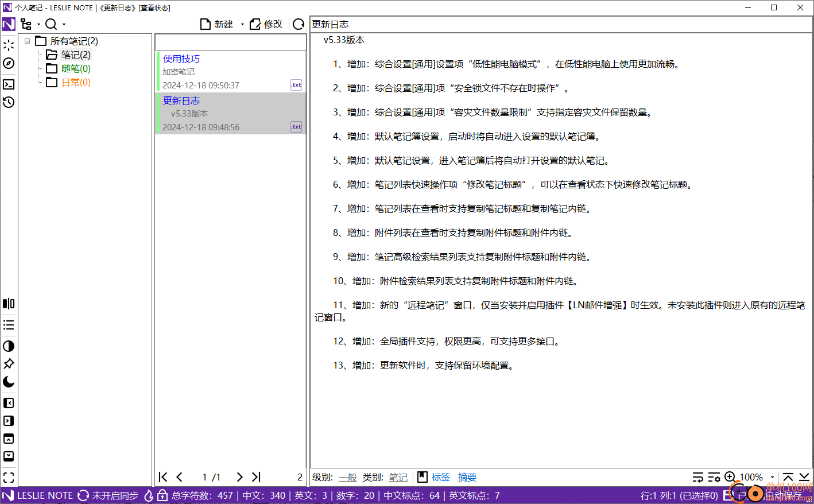Click the v5.33版本 heading in content
Screen dimensions: 814x504
click(x=344, y=40)
